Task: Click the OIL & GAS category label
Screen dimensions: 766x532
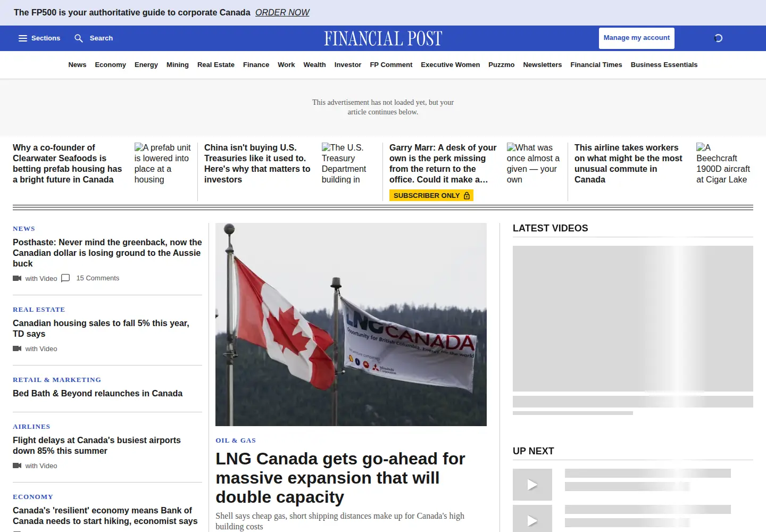Action: [236, 440]
